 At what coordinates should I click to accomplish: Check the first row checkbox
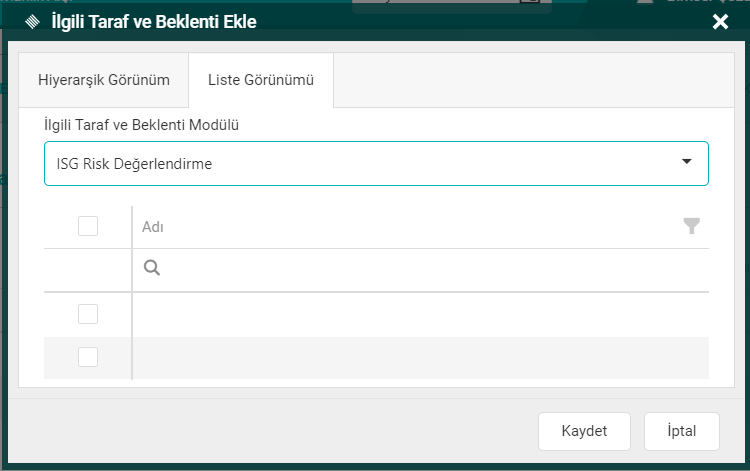[x=88, y=314]
